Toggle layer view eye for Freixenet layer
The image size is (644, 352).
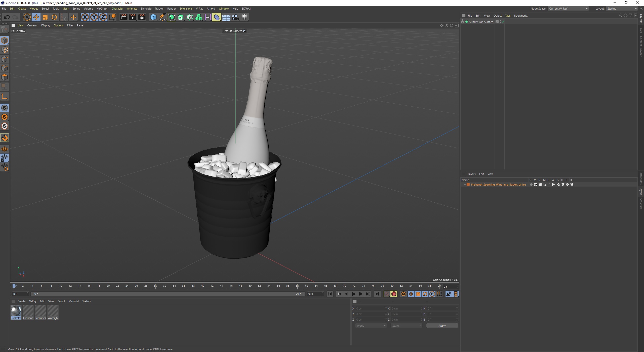point(536,185)
